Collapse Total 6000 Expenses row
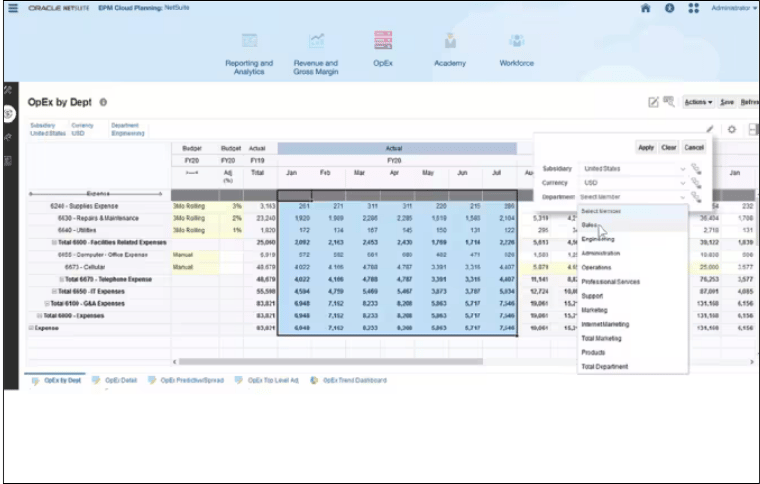 coord(40,315)
